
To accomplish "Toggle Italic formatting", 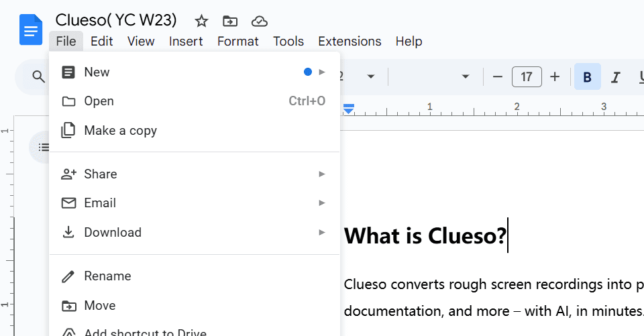I will tap(615, 77).
